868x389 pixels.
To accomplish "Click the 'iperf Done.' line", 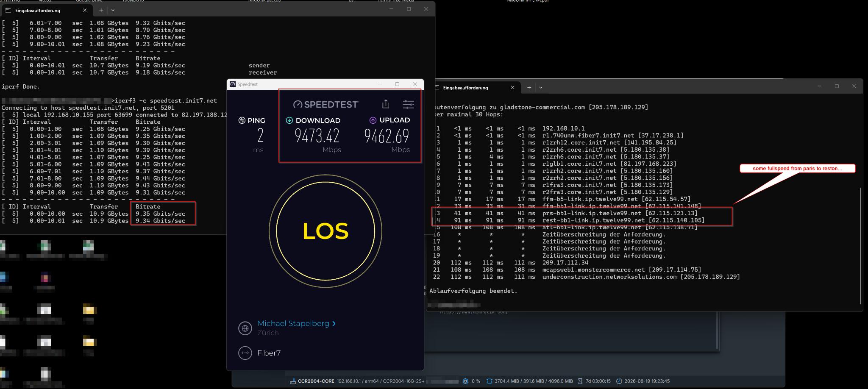I will [x=21, y=86].
